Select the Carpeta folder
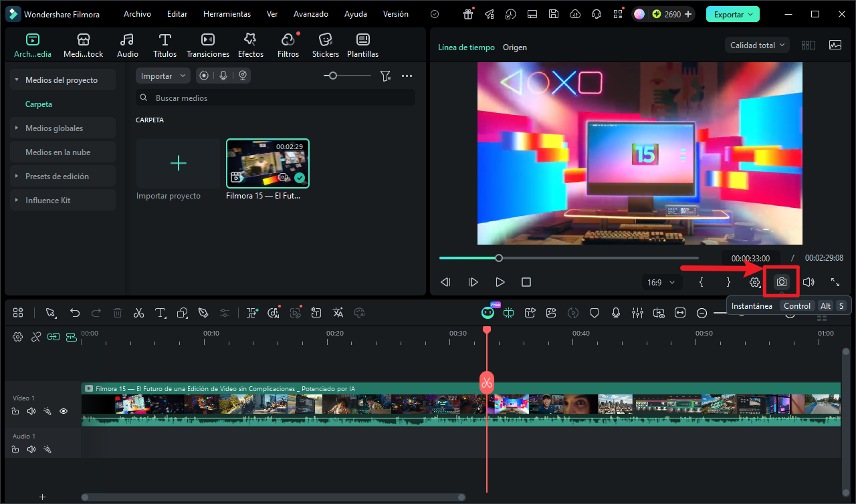This screenshot has height=504, width=856. coord(39,104)
